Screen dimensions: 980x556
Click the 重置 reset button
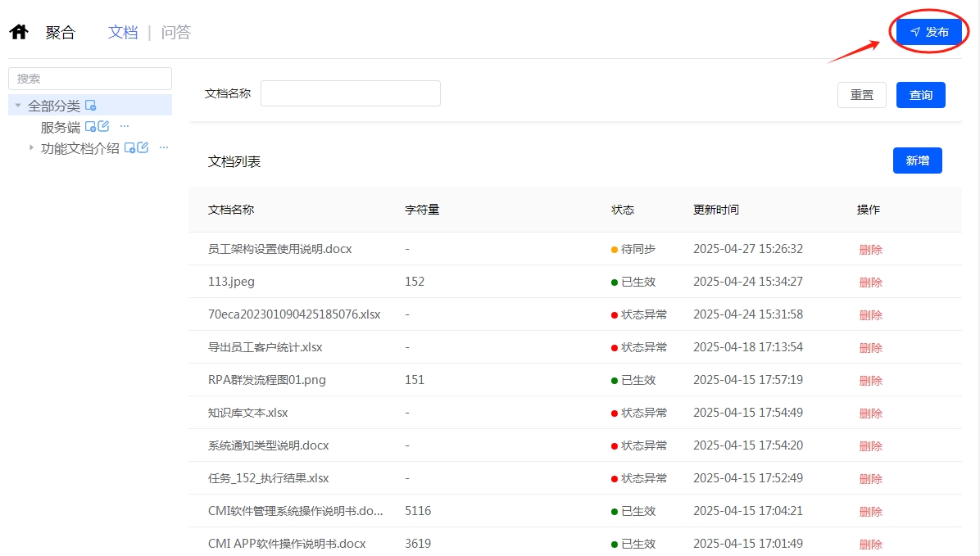coord(861,95)
